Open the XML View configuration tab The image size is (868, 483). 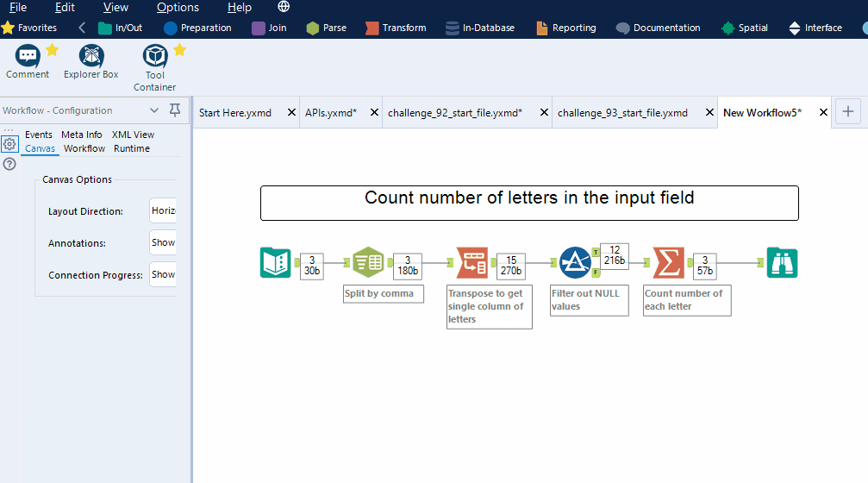[133, 135]
